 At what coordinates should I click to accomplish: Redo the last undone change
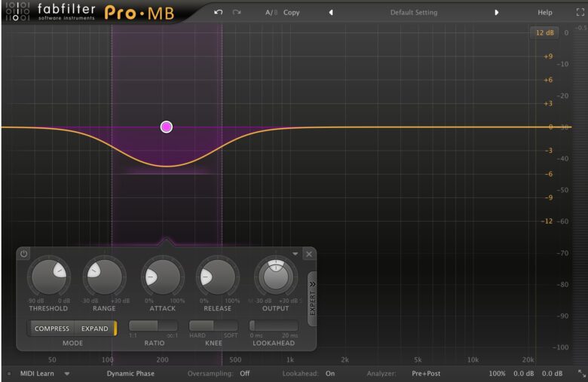[236, 12]
